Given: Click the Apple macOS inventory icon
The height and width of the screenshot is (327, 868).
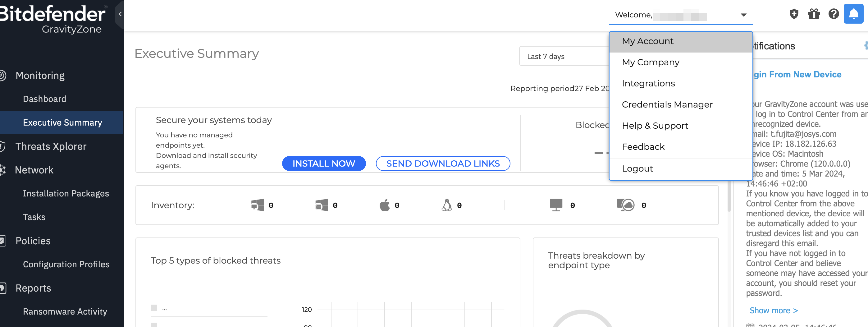Looking at the screenshot, I should coord(385,205).
